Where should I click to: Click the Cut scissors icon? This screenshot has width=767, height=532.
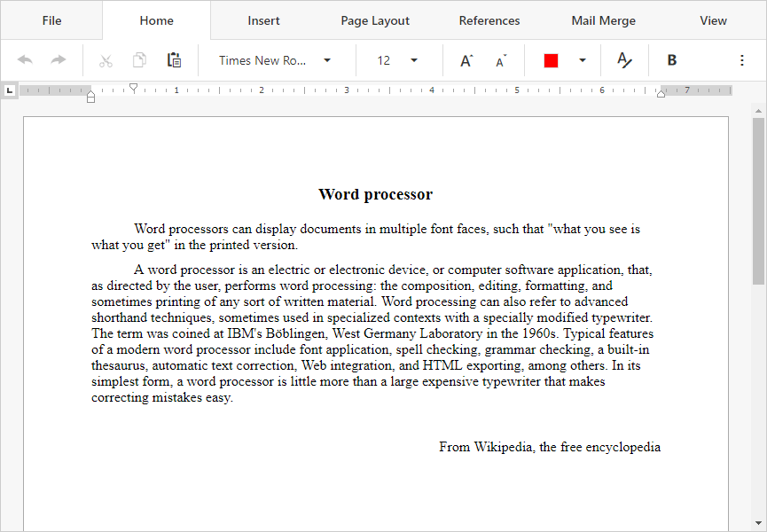pyautogui.click(x=106, y=60)
